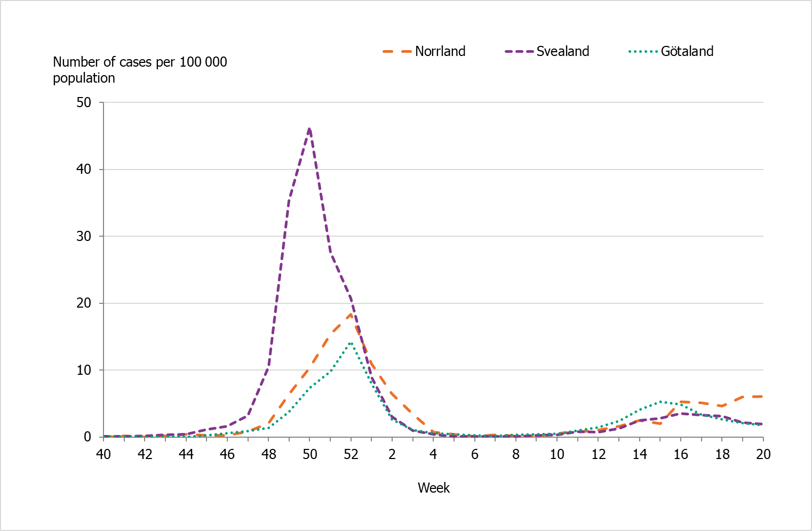Click the 'Week' x-axis title

click(434, 488)
